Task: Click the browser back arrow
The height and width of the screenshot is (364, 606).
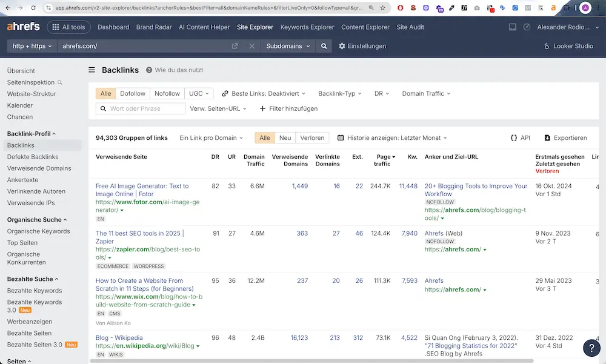Action: coord(8,8)
